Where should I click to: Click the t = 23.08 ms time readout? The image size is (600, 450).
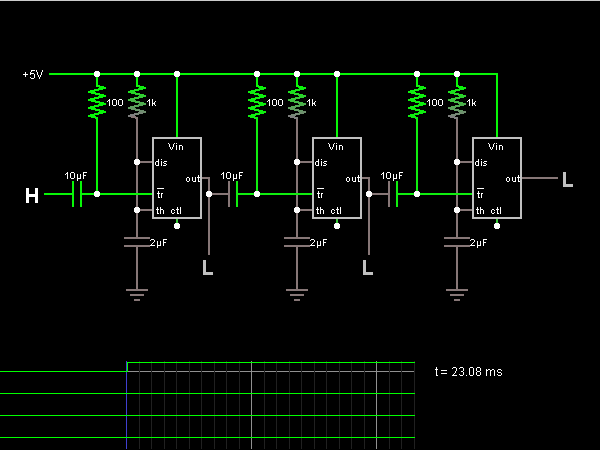pyautogui.click(x=468, y=372)
